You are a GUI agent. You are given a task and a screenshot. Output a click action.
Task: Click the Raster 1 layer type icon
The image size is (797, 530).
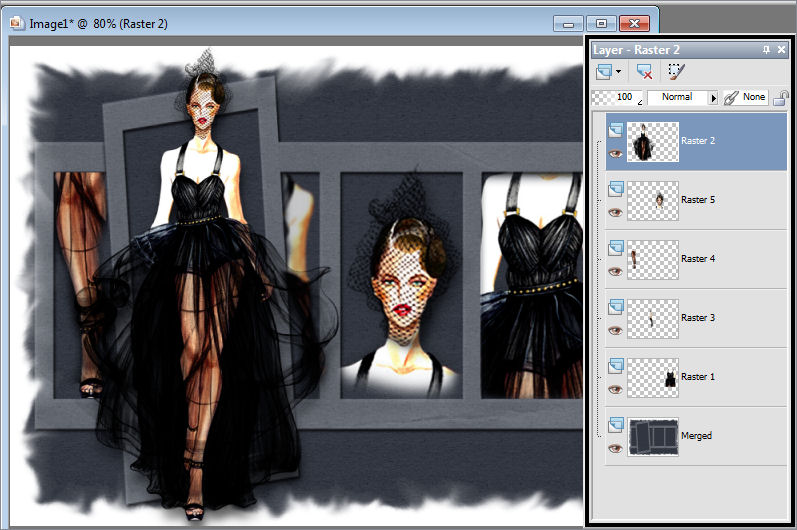616,365
